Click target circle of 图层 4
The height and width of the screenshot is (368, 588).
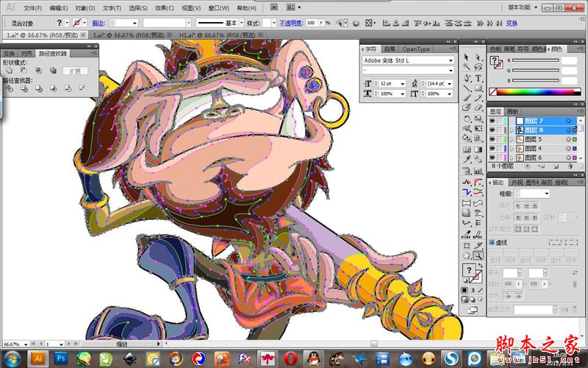[569, 149]
